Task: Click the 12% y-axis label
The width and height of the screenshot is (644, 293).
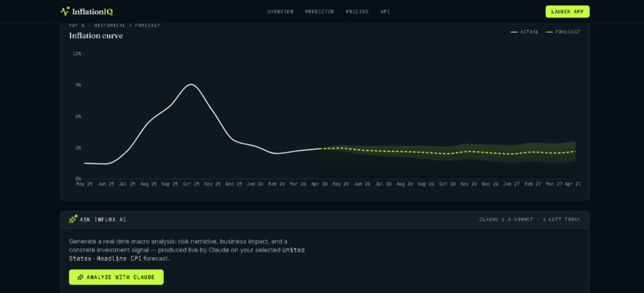Action: (77, 53)
